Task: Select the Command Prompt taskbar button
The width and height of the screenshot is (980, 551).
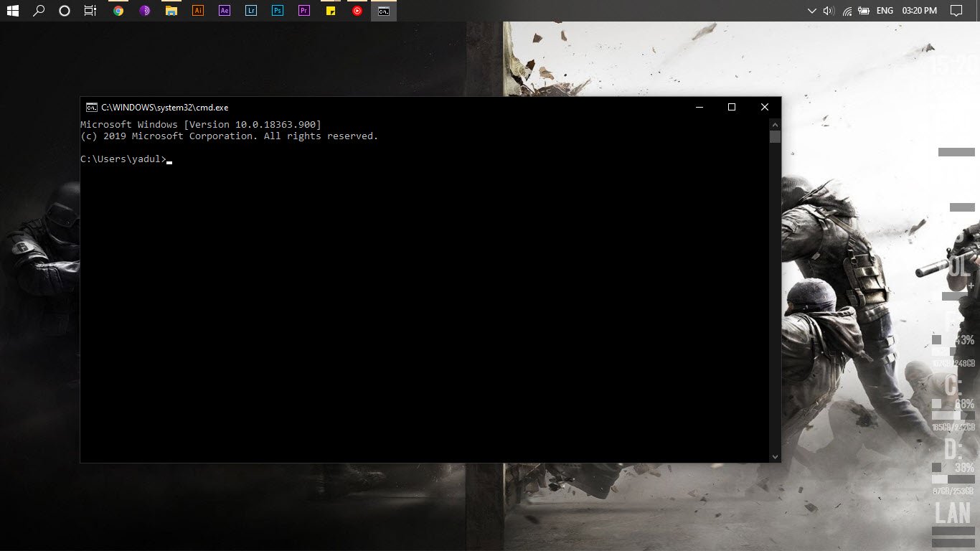Action: pyautogui.click(x=384, y=11)
